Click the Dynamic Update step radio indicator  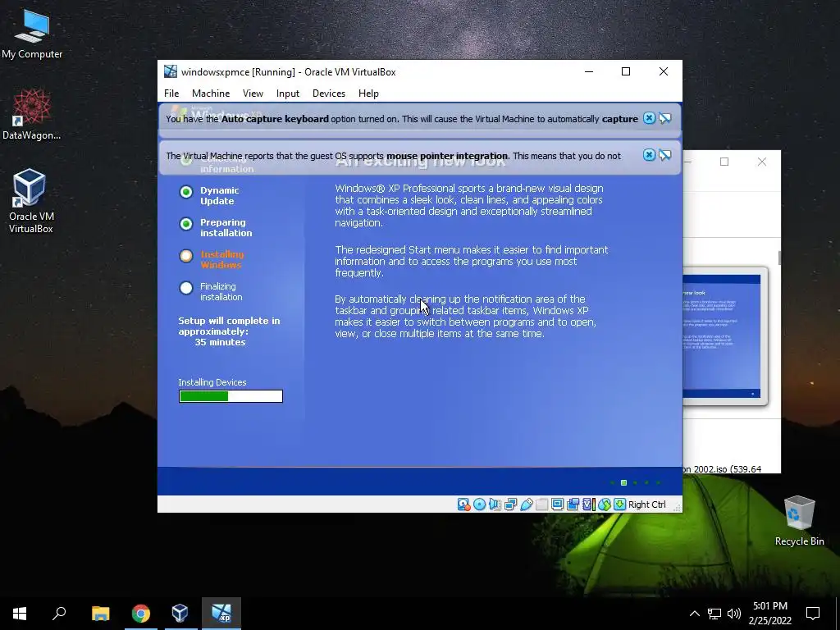(x=186, y=192)
